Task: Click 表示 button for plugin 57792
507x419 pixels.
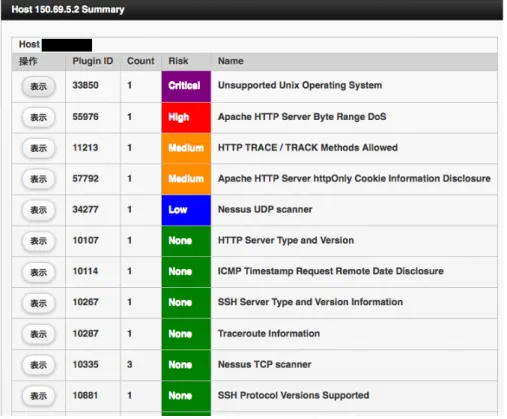Action: (x=38, y=179)
